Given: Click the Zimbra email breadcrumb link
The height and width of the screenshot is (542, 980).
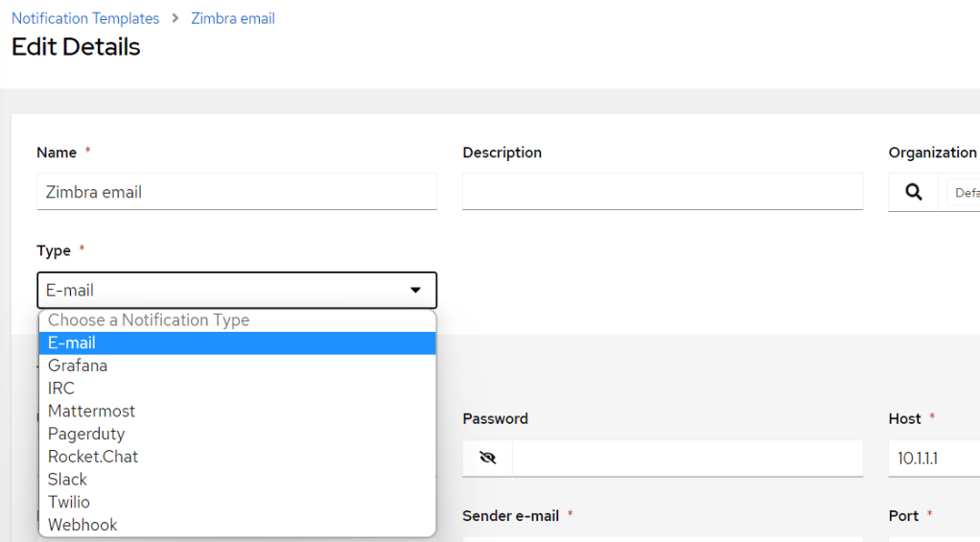Looking at the screenshot, I should tap(233, 18).
